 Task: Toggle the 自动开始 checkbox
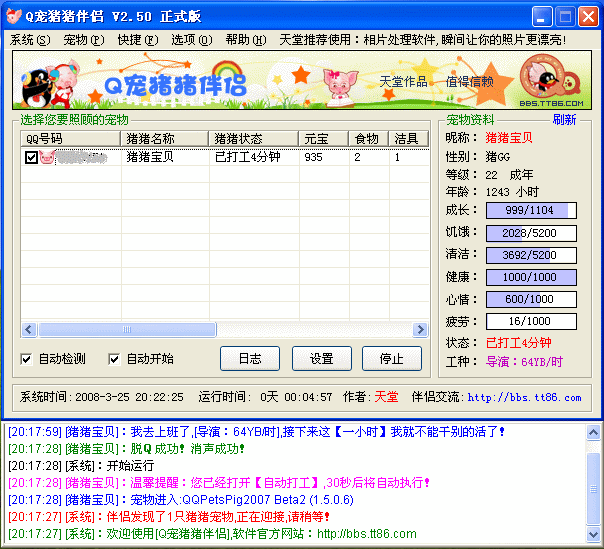pyautogui.click(x=114, y=359)
